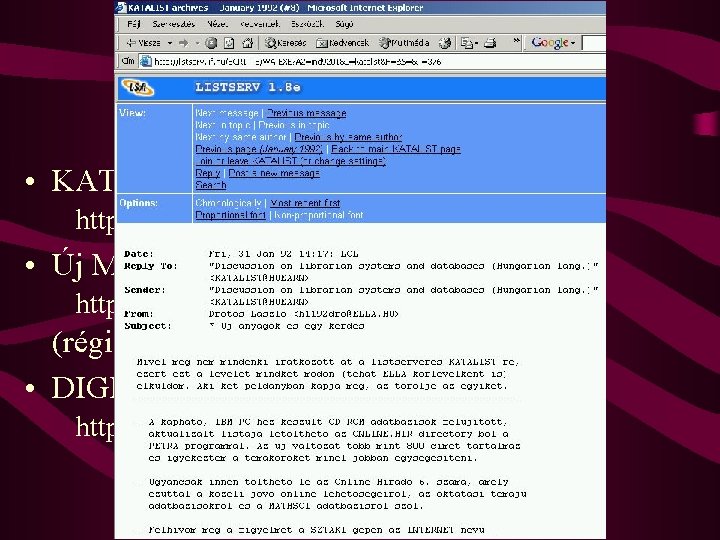Image resolution: width=720 pixels, height=540 pixels.
Task: Click the 'Chronologically' option text
Action: (229, 203)
